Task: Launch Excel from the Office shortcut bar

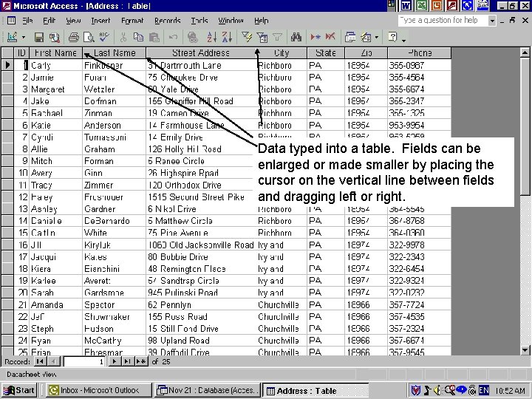Action: pyautogui.click(x=422, y=5)
